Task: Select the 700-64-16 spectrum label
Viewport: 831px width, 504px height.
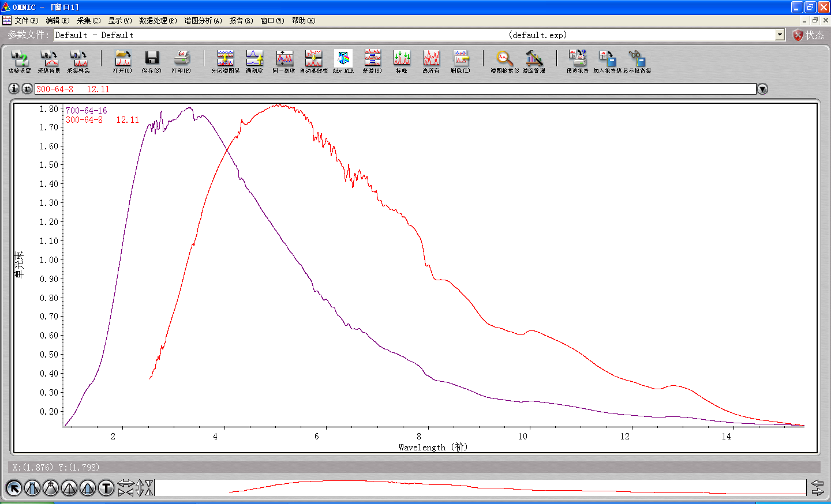Action: tap(86, 110)
